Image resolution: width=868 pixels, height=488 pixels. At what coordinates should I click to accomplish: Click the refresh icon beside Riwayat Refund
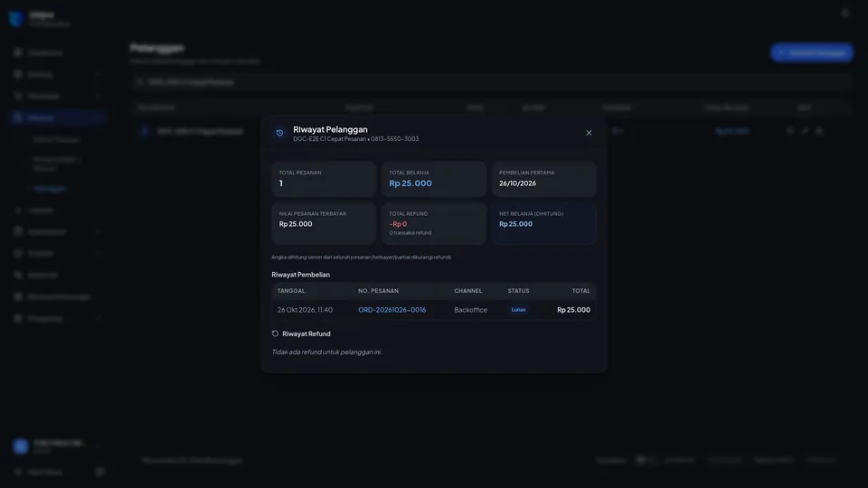pos(275,333)
